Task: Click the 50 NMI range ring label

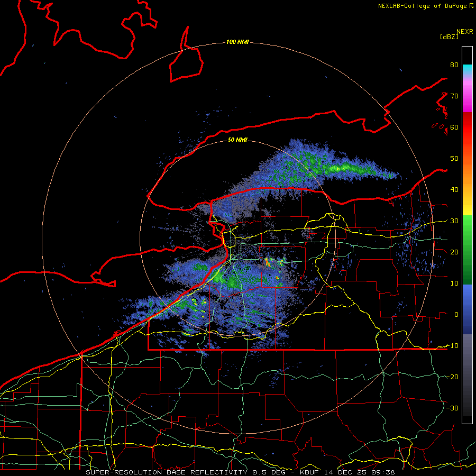Action: click(x=237, y=140)
